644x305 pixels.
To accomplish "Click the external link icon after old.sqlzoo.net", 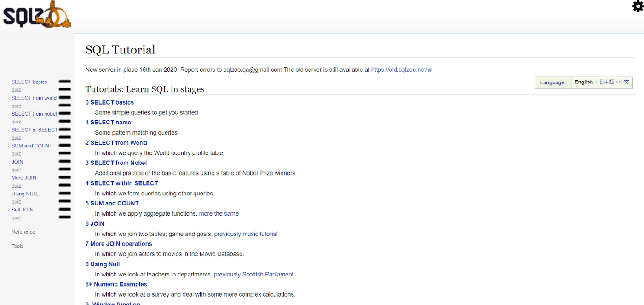I will point(430,70).
